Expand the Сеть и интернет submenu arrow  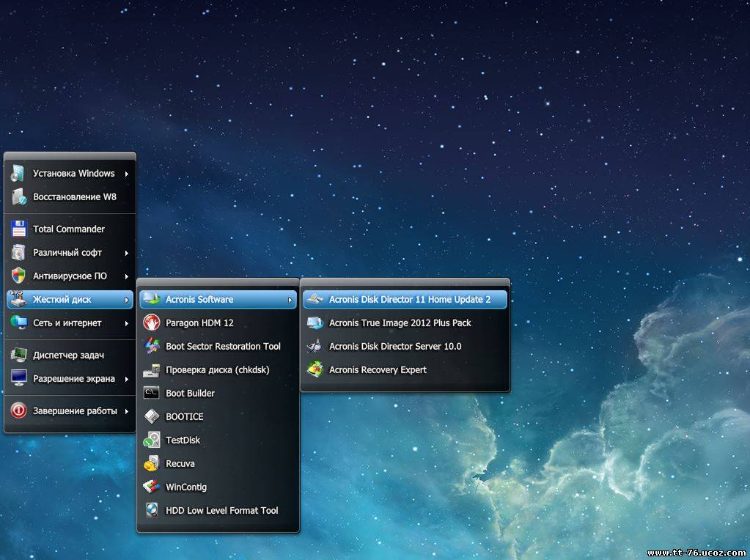point(127,323)
